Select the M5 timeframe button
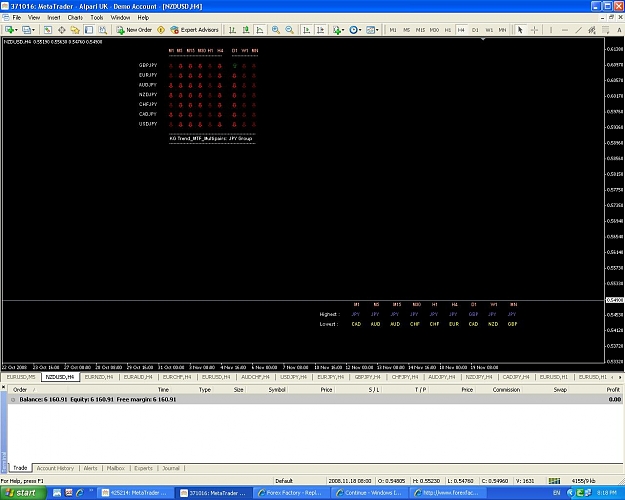Image resolution: width=625 pixels, height=500 pixels. 407,30
